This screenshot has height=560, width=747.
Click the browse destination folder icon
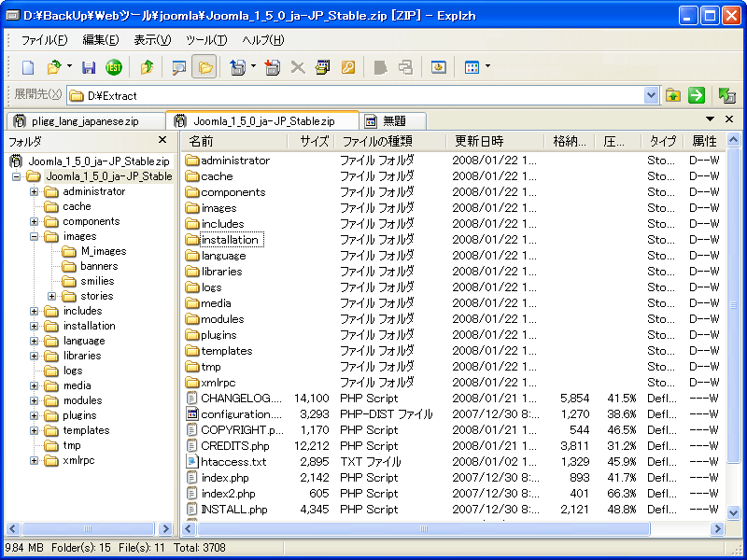click(x=672, y=95)
